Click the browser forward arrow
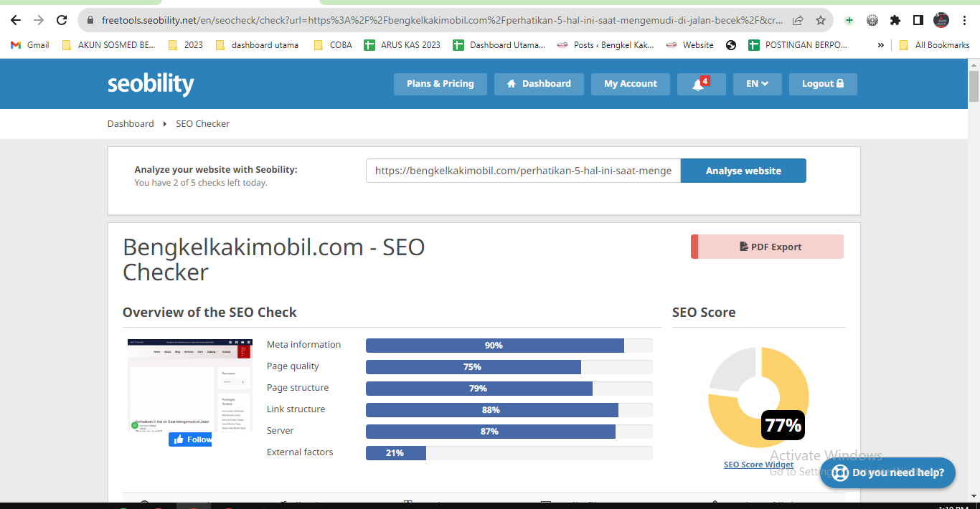The width and height of the screenshot is (980, 509). pos(39,20)
